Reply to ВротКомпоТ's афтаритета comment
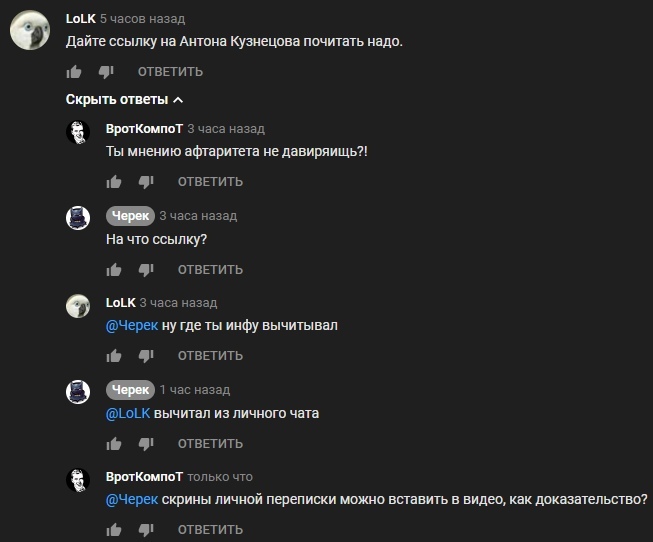This screenshot has height=542, width=653. [x=210, y=182]
